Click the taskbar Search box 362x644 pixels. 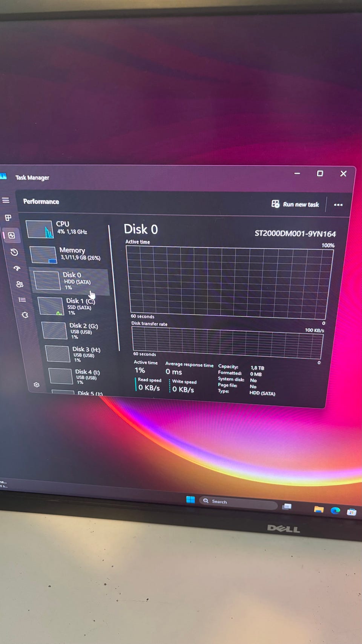pyautogui.click(x=238, y=503)
